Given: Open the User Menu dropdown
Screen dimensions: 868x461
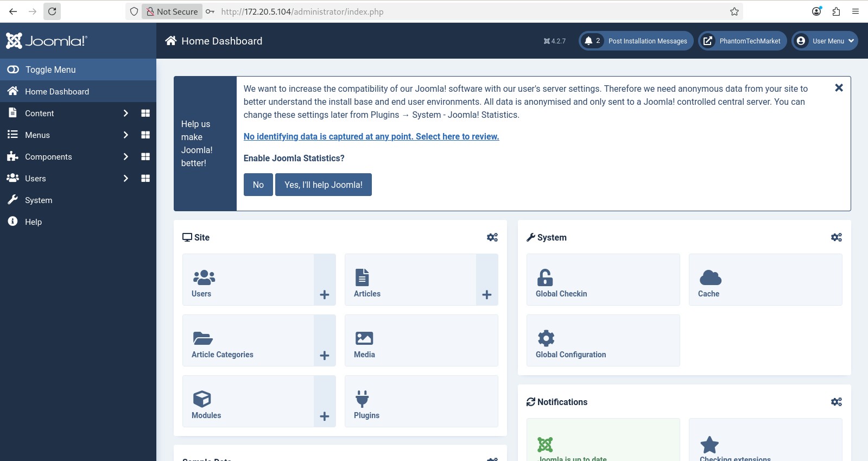Looking at the screenshot, I should [x=825, y=41].
